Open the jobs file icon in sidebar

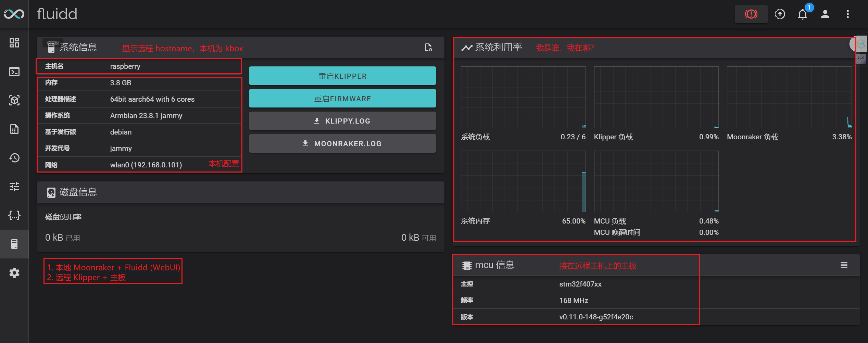[14, 129]
